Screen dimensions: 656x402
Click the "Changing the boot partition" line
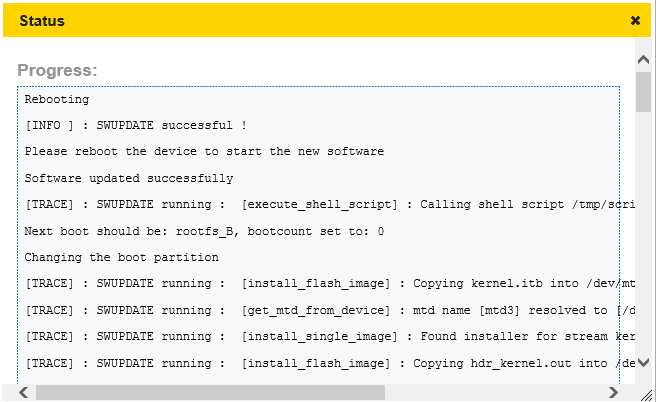click(x=121, y=257)
